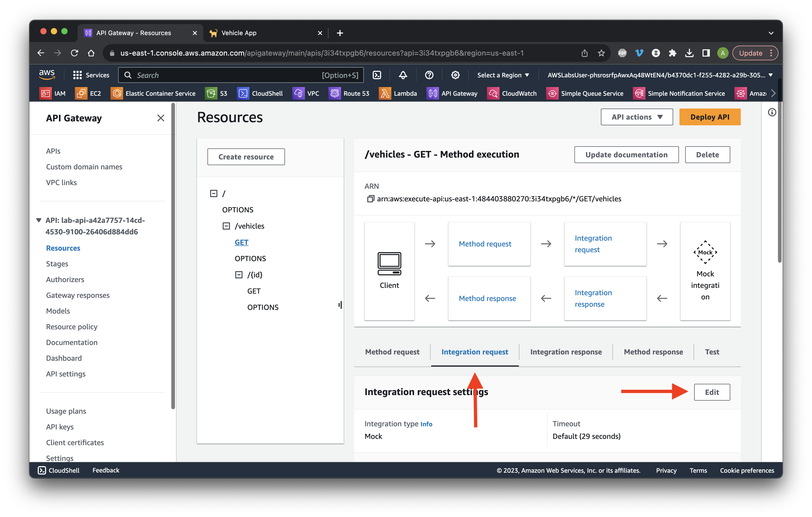Show more favorites with right chevron

[773, 93]
